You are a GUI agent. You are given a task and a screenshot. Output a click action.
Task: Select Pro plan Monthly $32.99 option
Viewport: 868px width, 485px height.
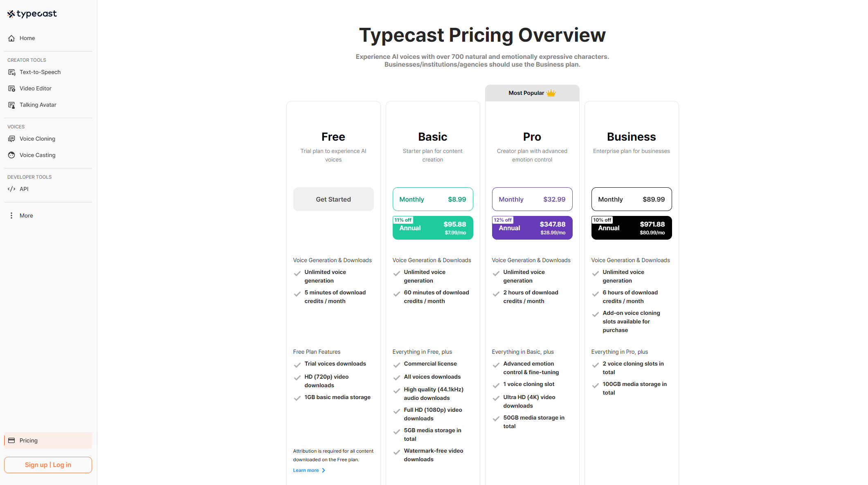pyautogui.click(x=532, y=199)
